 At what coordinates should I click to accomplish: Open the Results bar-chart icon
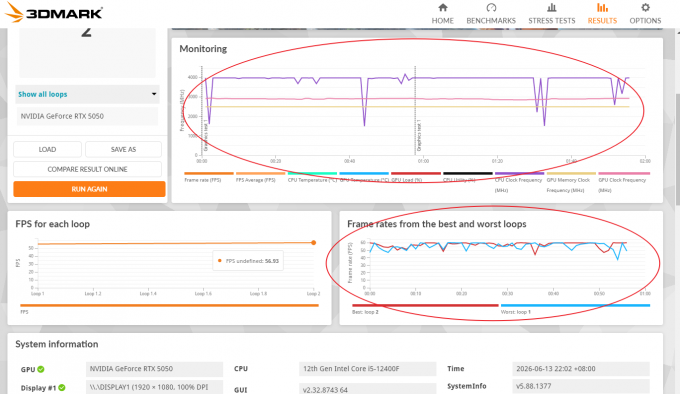[x=602, y=7]
